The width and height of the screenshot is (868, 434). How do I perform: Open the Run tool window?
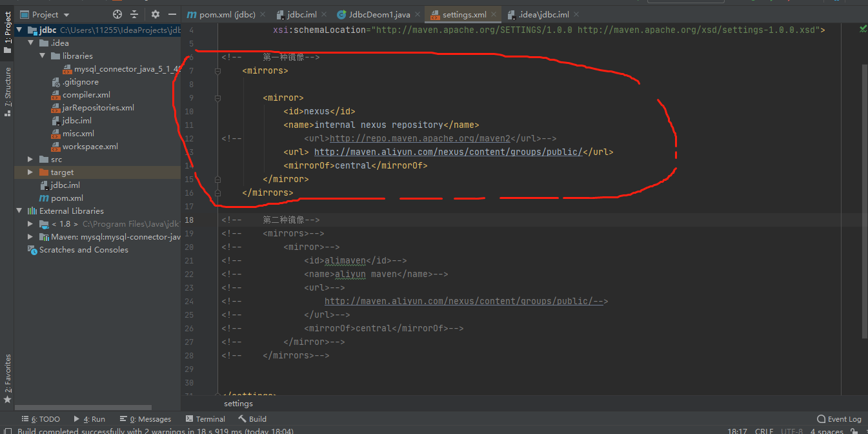(90, 418)
